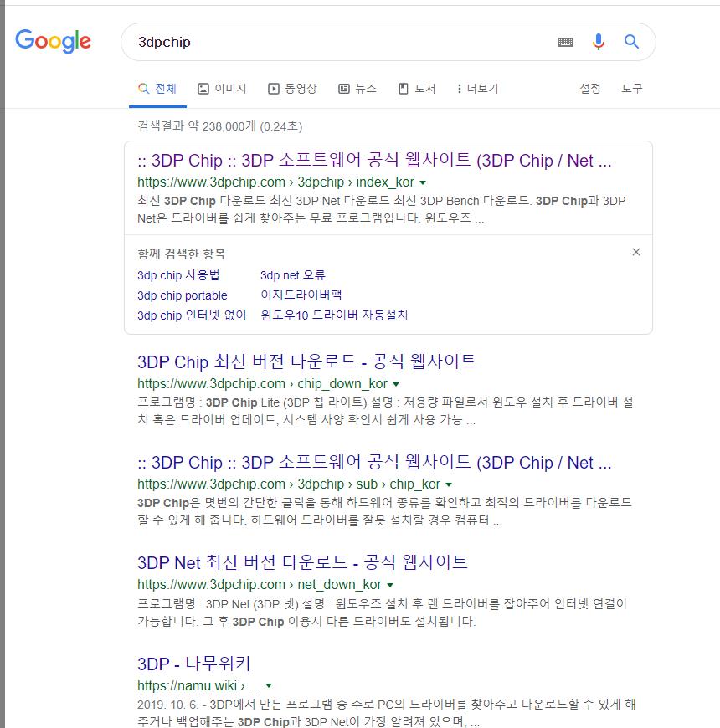Viewport: 720px width, 728px height.
Task: Click the newspaper icon beside 뉴스 tab
Action: tap(344, 89)
